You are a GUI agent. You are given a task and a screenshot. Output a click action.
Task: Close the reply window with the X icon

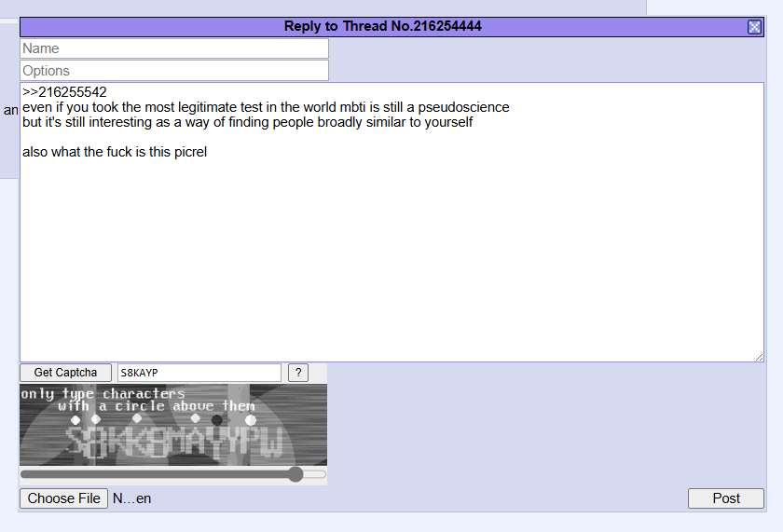pyautogui.click(x=754, y=27)
